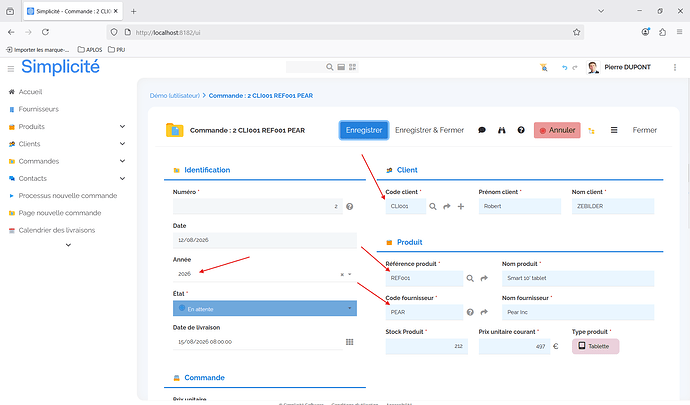Click the Simplicité logo
The width and height of the screenshot is (690, 405).
[60, 67]
